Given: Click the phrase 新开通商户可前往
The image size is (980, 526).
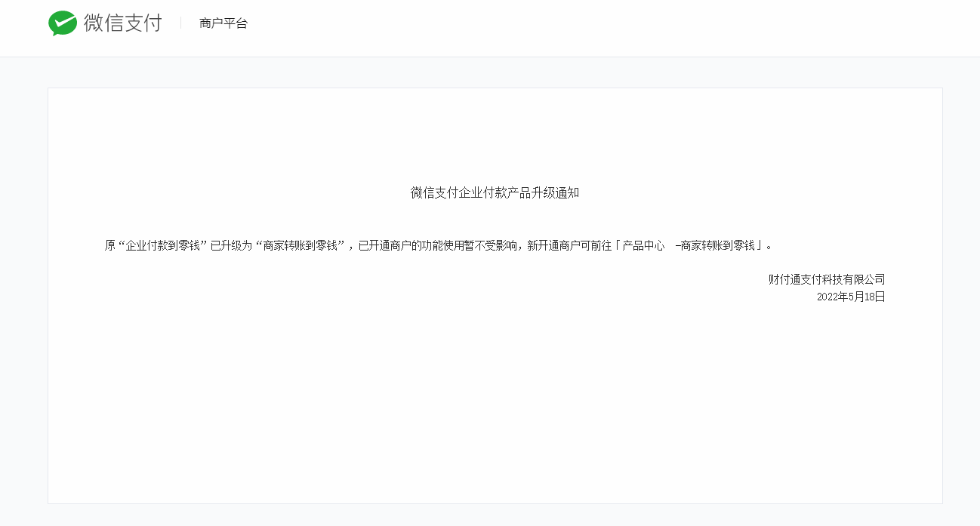Looking at the screenshot, I should pos(569,246).
